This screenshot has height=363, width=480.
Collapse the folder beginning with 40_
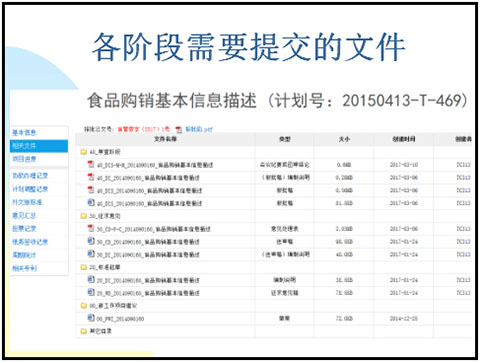pyautogui.click(x=84, y=152)
